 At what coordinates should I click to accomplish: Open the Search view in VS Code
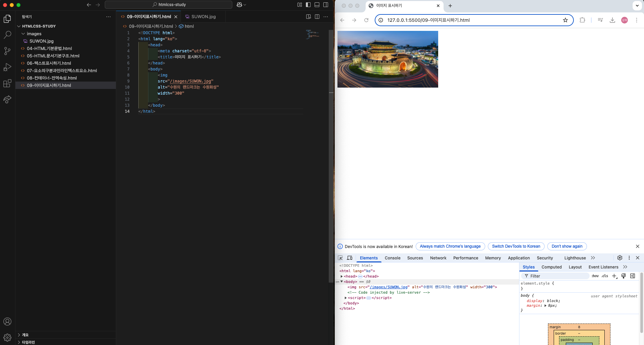(x=7, y=35)
